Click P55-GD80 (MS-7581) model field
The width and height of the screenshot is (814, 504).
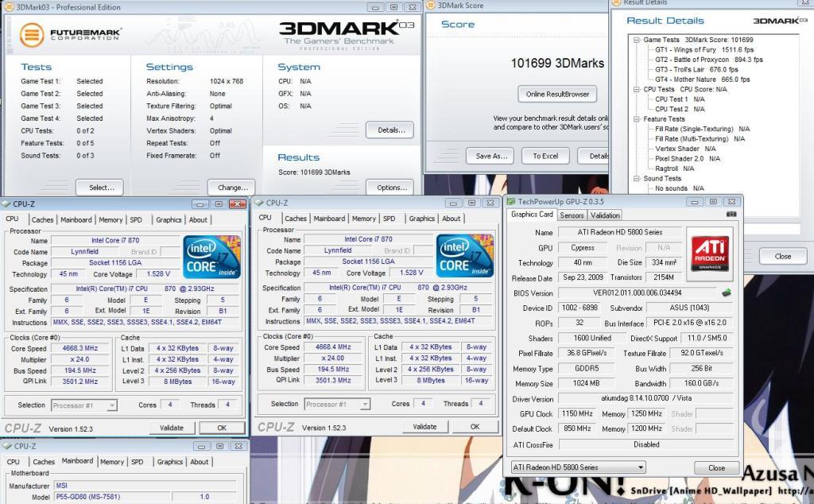click(x=114, y=497)
